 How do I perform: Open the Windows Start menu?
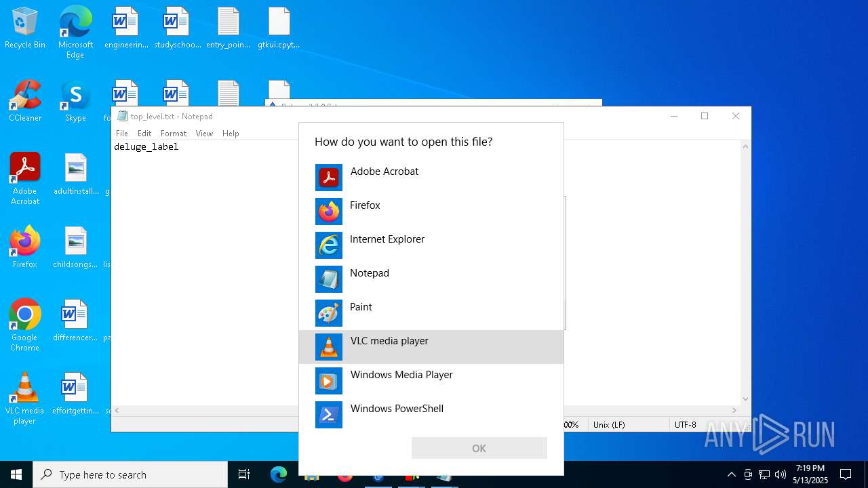pos(16,474)
